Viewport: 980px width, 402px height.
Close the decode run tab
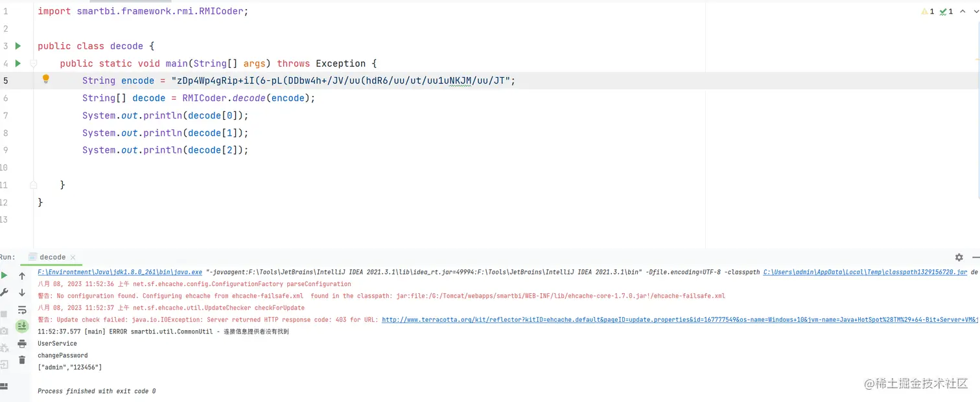click(x=73, y=257)
